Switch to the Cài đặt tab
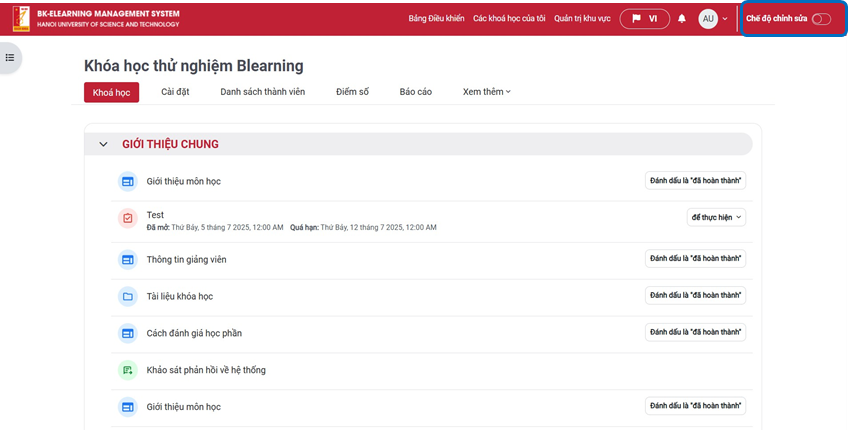Screen dimensions: 848x430 coord(175,92)
